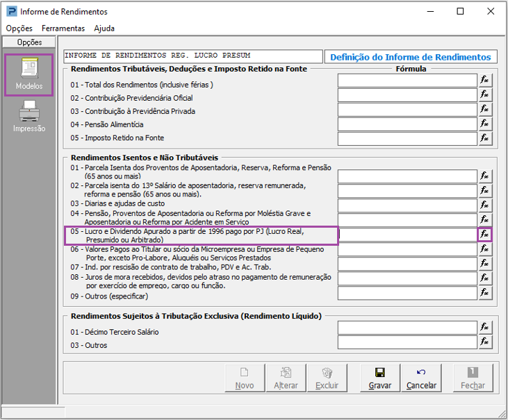
Task: Open the Opções menu
Action: [19, 28]
